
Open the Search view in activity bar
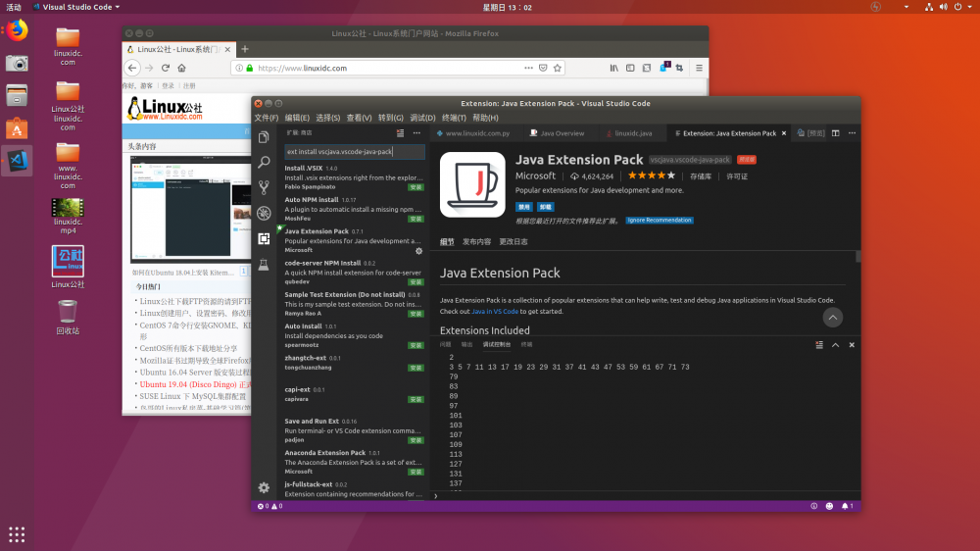(264, 162)
